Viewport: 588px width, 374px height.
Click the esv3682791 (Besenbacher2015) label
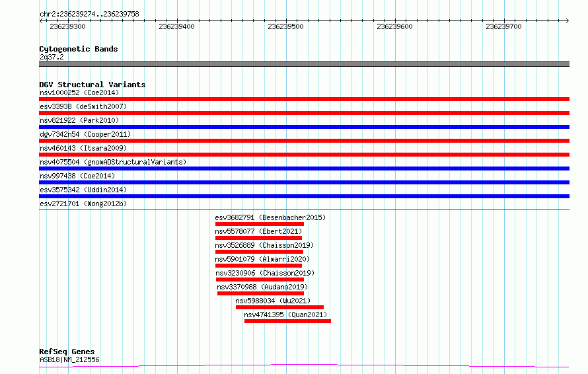click(x=270, y=217)
